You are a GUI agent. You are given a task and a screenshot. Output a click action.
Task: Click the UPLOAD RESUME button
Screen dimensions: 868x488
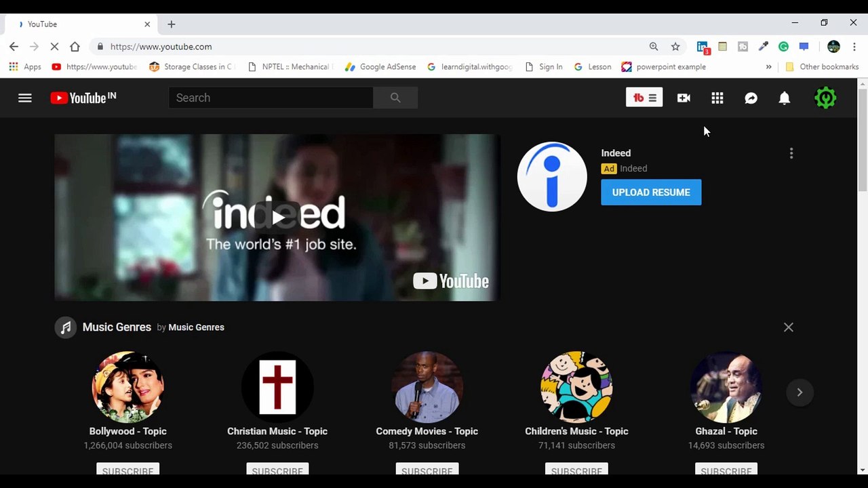(651, 192)
